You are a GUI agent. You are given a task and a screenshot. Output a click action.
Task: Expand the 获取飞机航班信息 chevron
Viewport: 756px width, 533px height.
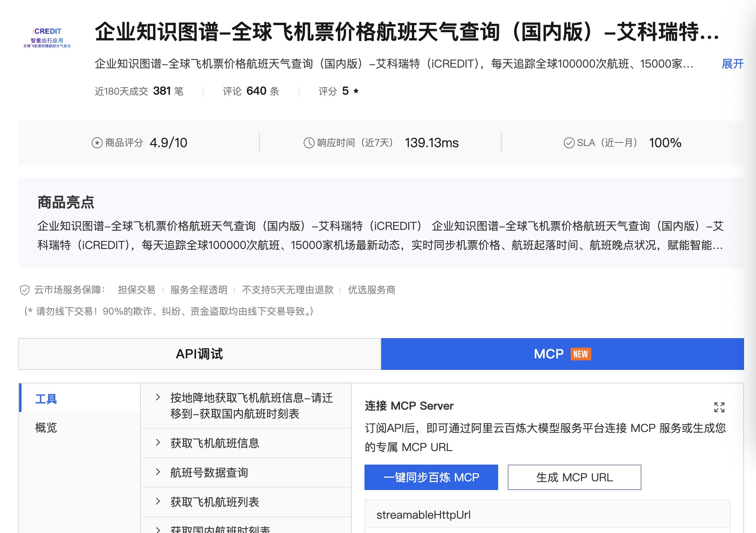[158, 442]
